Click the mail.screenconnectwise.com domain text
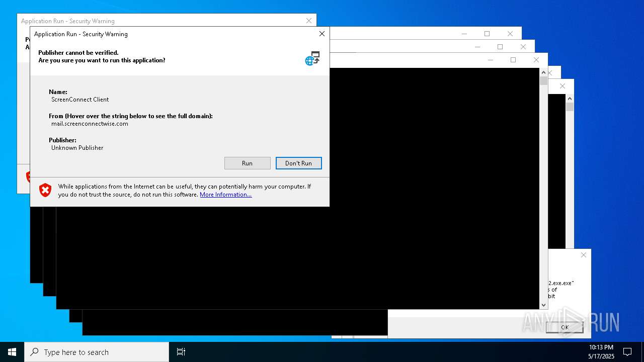This screenshot has width=644, height=362. (90, 124)
